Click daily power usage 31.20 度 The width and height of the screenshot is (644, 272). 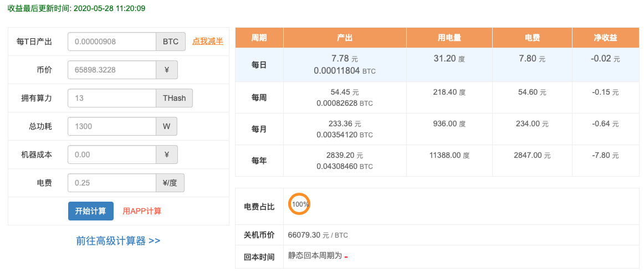pyautogui.click(x=449, y=59)
